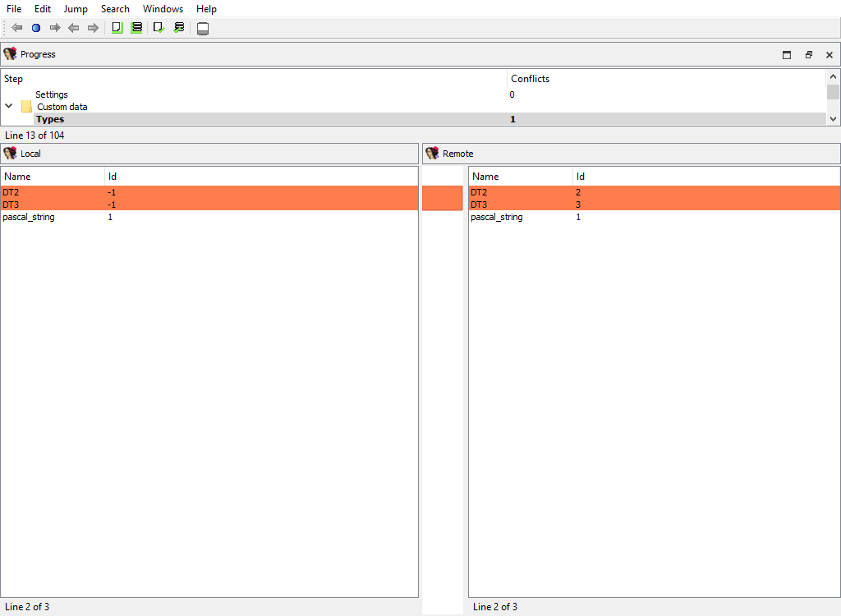Click the single page icon with green corner
Viewport: 841px width, 616px height.
pos(117,28)
